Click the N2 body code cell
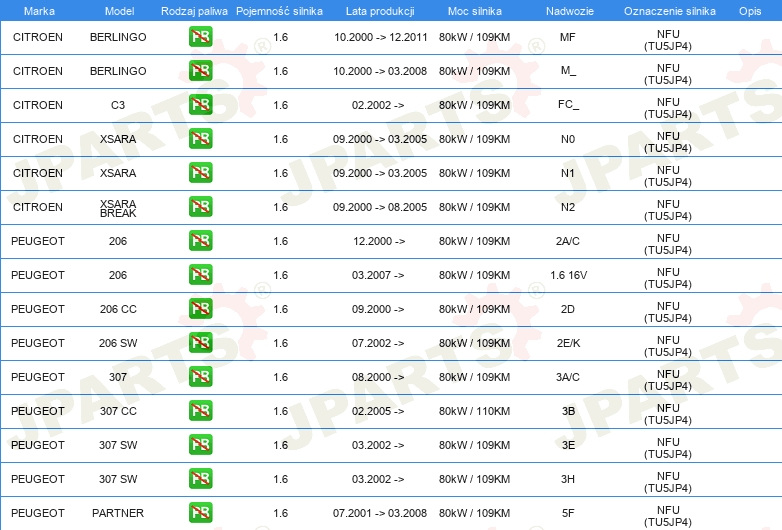Screen dimensions: 782x530 568,207
